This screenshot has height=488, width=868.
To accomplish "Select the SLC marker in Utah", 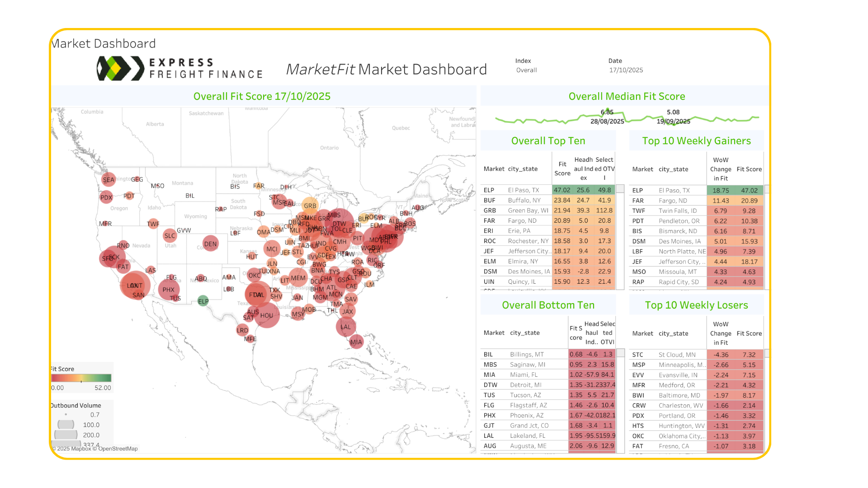I will click(x=170, y=235).
